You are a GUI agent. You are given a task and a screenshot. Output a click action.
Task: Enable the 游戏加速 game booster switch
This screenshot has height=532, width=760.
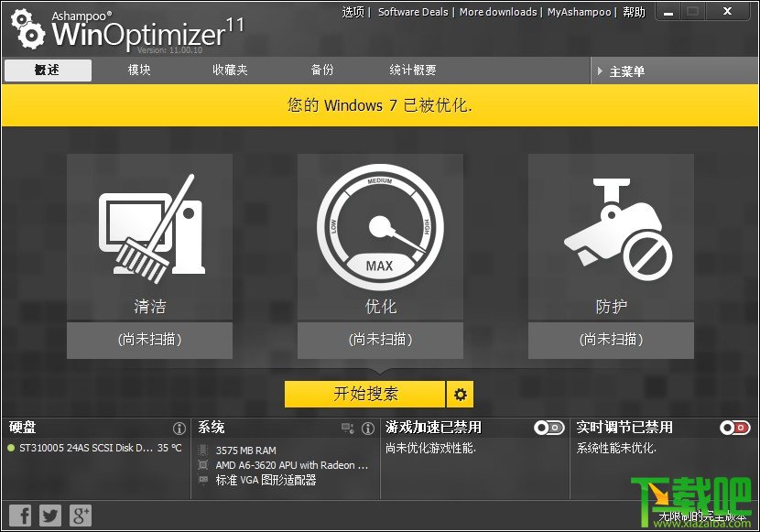click(549, 428)
